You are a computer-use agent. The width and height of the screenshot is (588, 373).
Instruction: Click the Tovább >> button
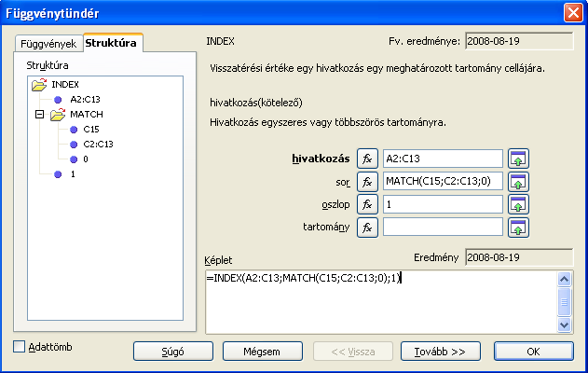(x=440, y=352)
